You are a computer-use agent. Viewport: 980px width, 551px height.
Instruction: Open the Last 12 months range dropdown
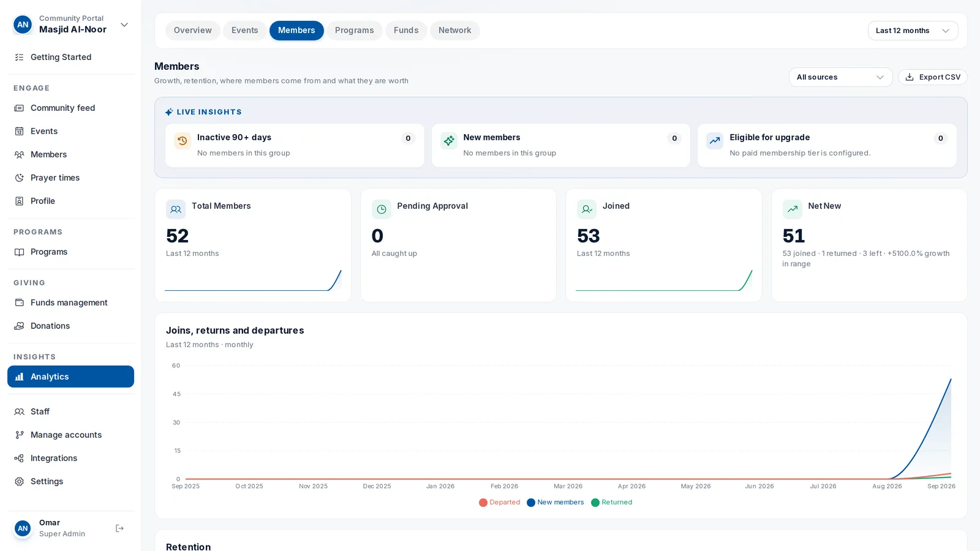913,31
